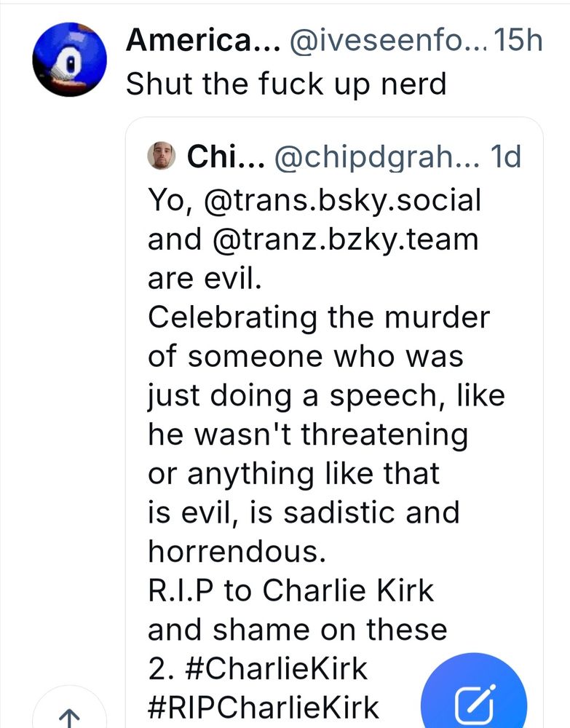Click the "R.I.P to Charlie Kirk" line
This screenshot has width=570, height=728.
[290, 590]
